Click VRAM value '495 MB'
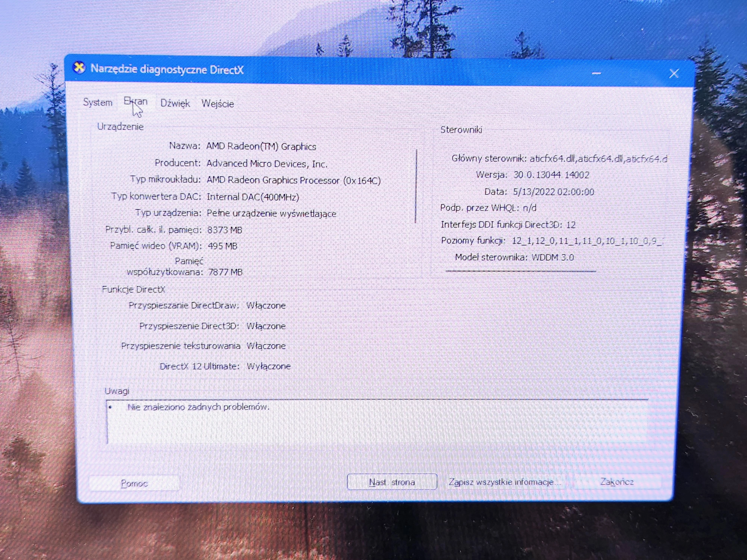Image resolution: width=747 pixels, height=560 pixels. point(223,246)
